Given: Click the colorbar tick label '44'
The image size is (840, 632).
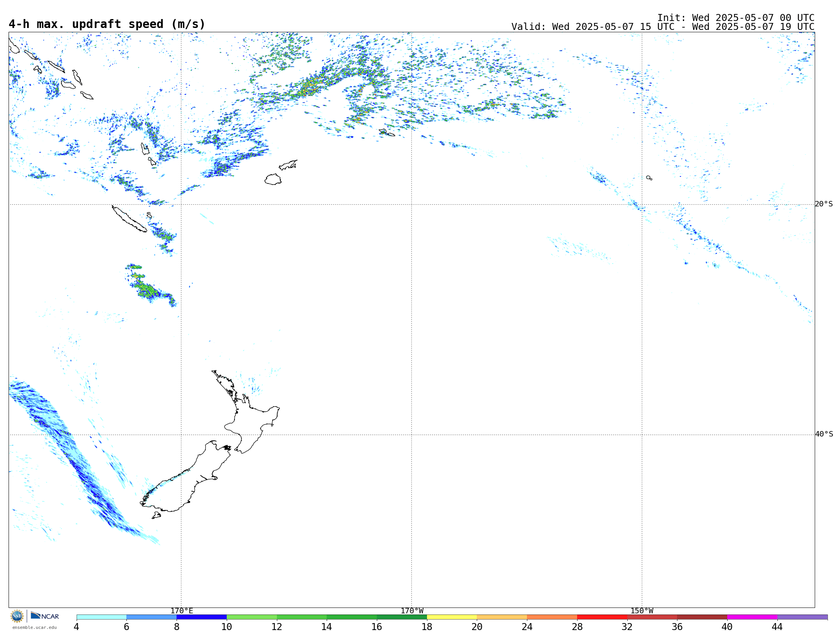Looking at the screenshot, I should pyautogui.click(x=777, y=627).
